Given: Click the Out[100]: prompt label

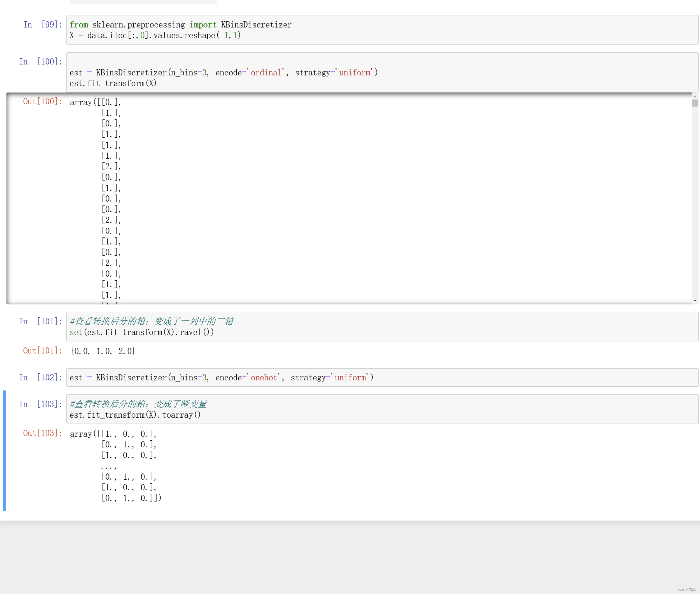Looking at the screenshot, I should tap(43, 101).
